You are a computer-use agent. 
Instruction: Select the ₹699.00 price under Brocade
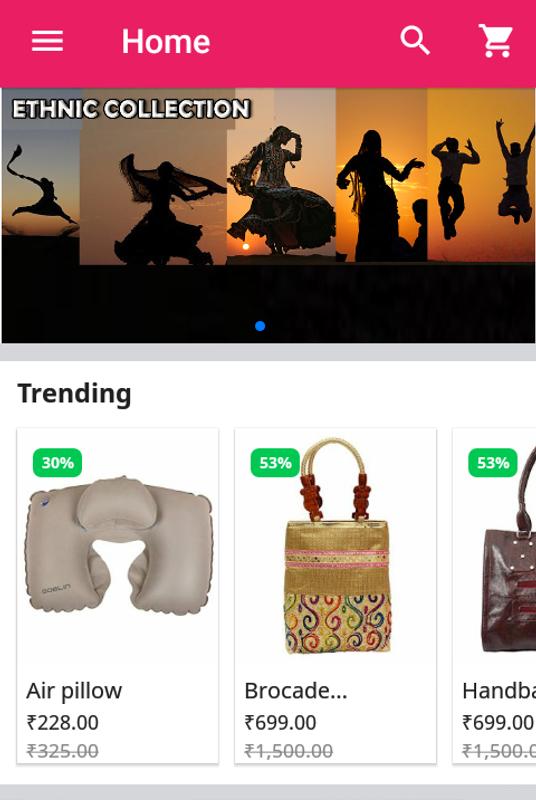[x=280, y=722]
